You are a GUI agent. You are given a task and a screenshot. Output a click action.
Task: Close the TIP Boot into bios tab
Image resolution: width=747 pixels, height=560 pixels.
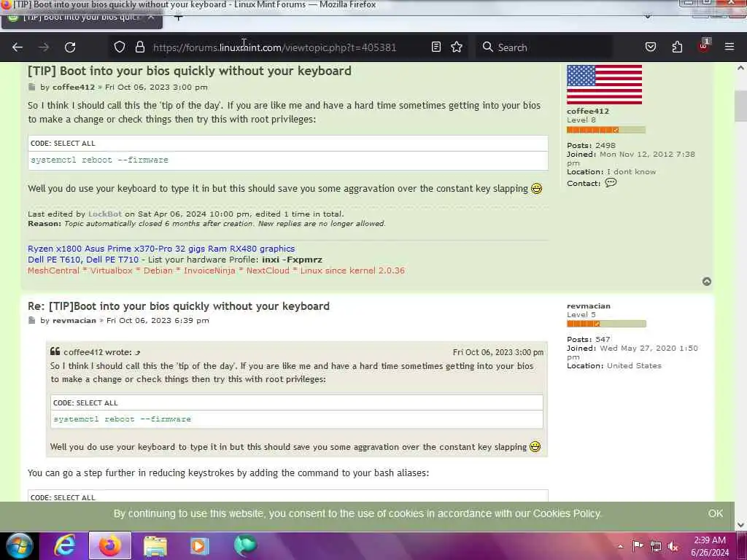tap(151, 17)
